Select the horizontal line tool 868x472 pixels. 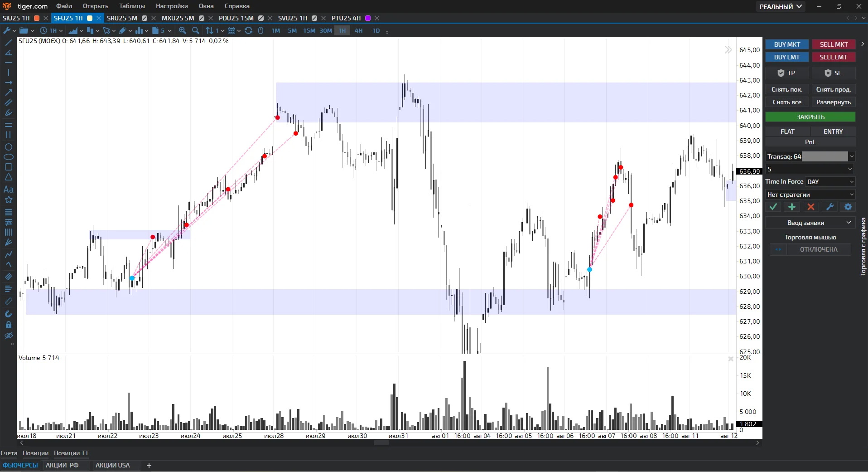click(8, 63)
